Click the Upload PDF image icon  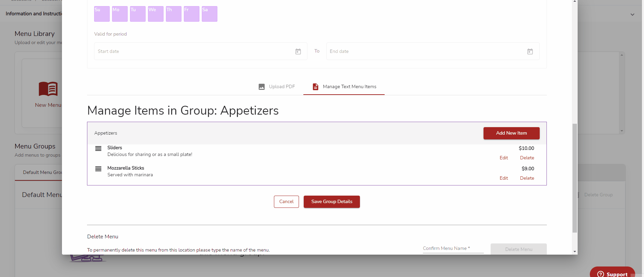(262, 87)
